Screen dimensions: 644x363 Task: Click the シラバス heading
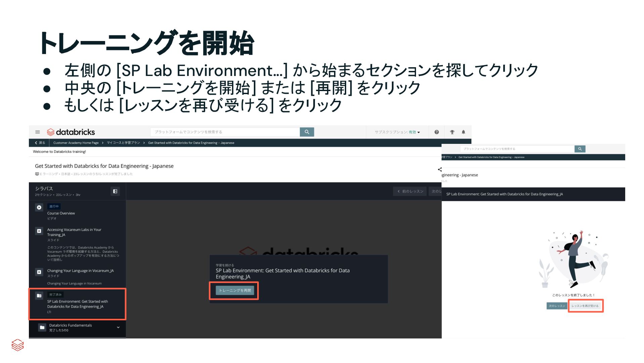point(44,189)
